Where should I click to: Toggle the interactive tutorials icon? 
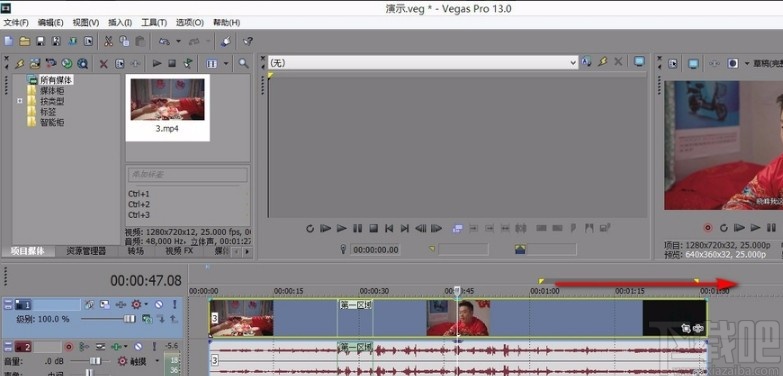point(225,41)
